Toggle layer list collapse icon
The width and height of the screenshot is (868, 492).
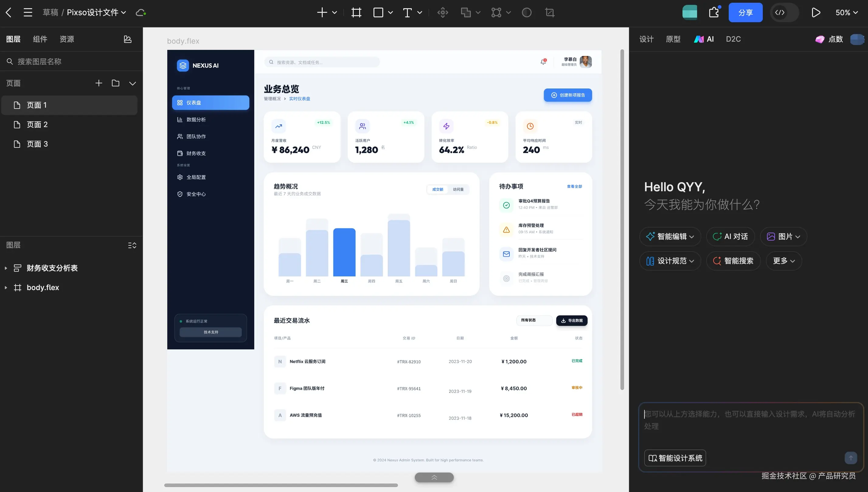tap(132, 245)
